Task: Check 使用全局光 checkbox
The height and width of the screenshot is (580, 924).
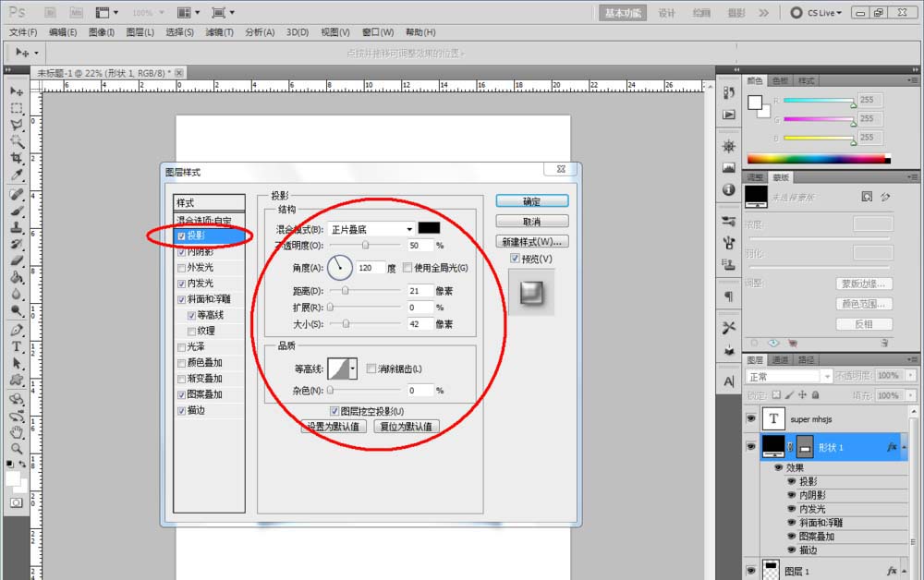Action: (407, 267)
